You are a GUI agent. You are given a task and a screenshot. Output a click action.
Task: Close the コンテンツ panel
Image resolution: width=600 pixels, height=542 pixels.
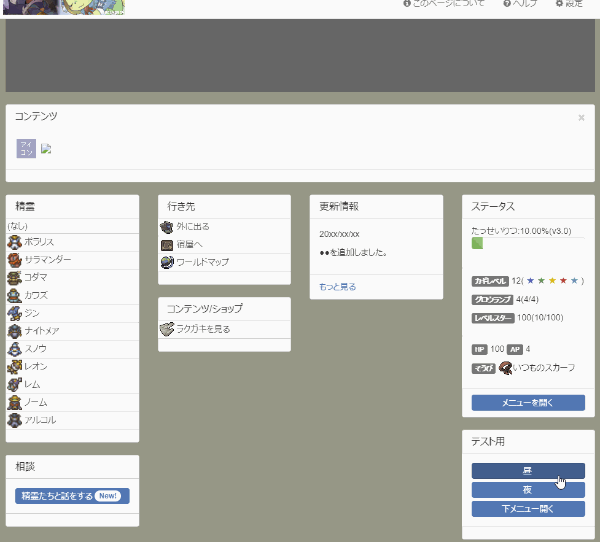pyautogui.click(x=581, y=118)
